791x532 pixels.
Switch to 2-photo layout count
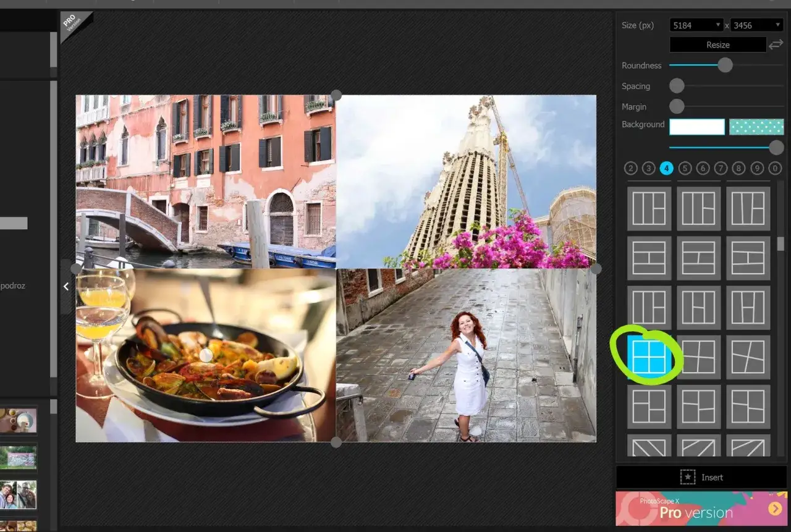630,168
